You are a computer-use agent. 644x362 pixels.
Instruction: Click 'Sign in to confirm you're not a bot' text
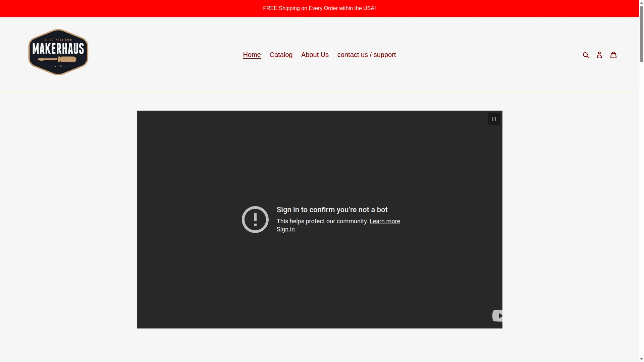tap(332, 210)
